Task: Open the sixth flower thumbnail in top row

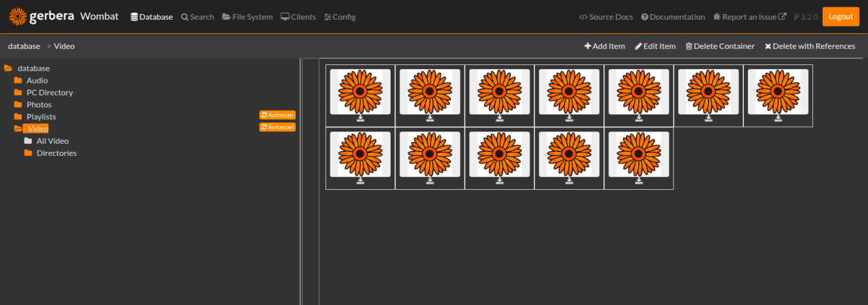Action: [709, 91]
